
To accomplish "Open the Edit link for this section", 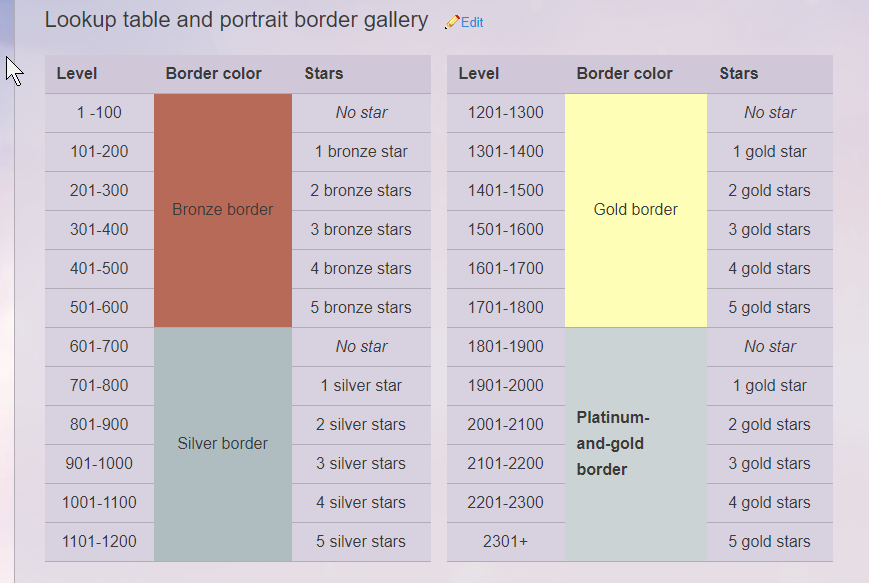I will coord(472,22).
